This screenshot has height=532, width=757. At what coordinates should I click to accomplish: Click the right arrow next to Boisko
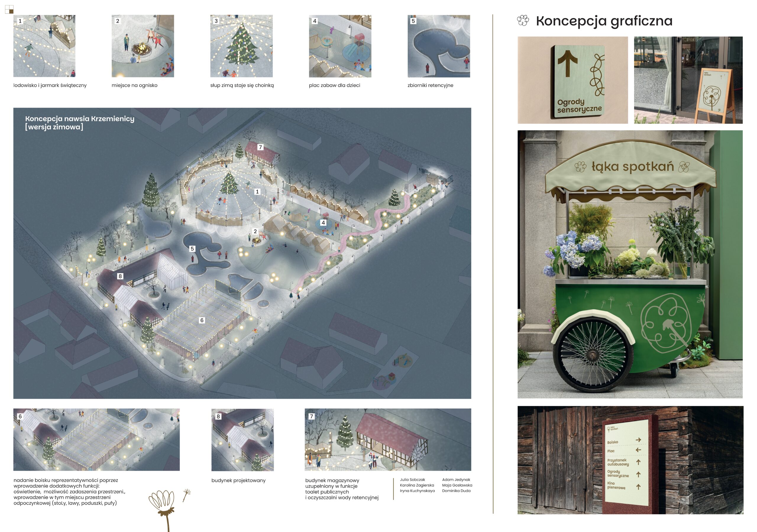638,440
